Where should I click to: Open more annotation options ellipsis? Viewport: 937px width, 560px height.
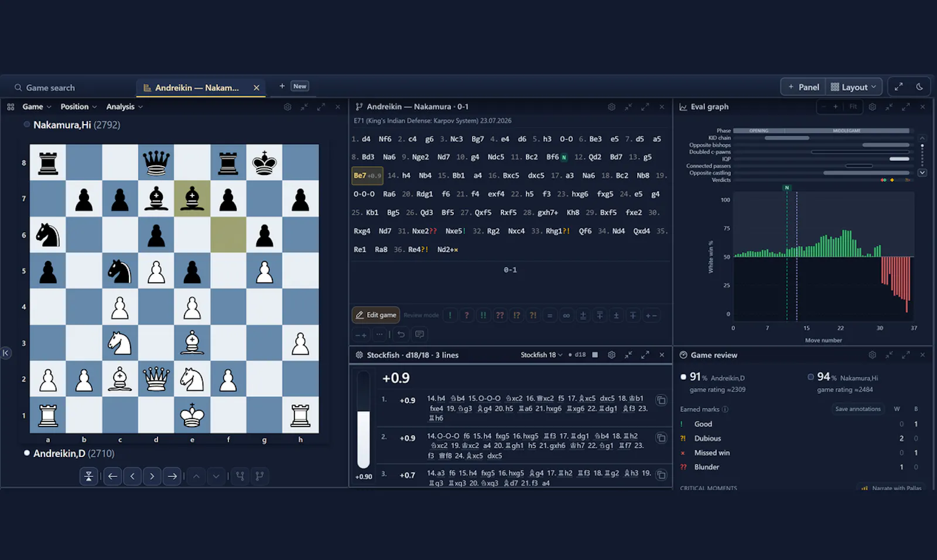coord(379,335)
